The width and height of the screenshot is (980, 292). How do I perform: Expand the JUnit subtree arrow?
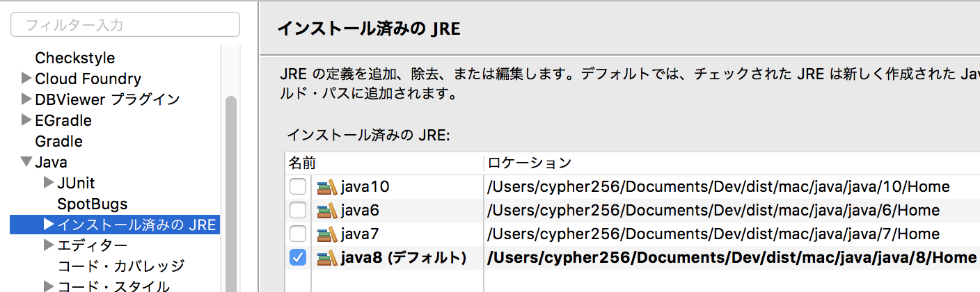pyautogui.click(x=48, y=183)
